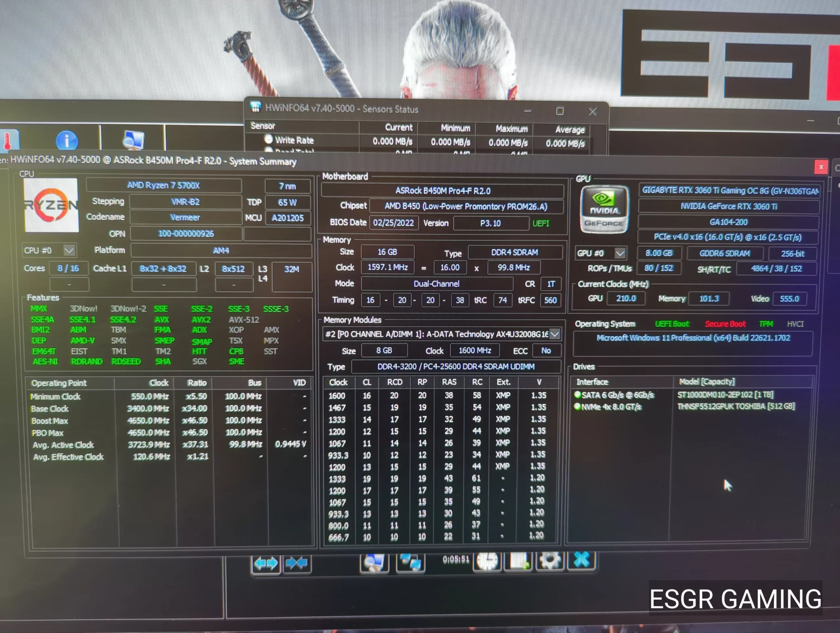Click the 0:05:51 elapsed timer
The width and height of the screenshot is (840, 633).
[x=456, y=559]
